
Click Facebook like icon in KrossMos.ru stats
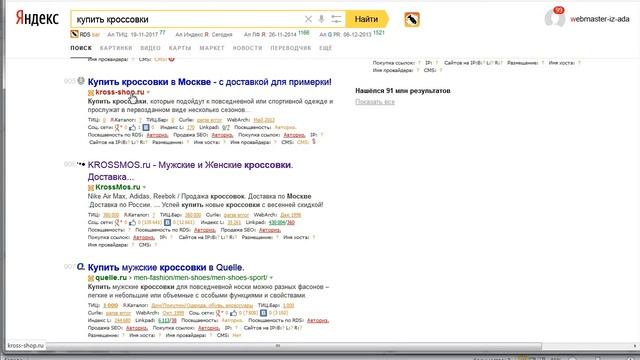tap(132, 223)
